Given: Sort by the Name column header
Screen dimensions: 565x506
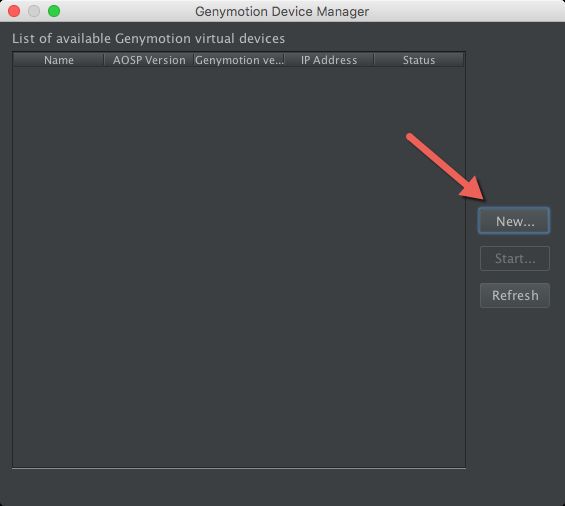Looking at the screenshot, I should pyautogui.click(x=59, y=60).
